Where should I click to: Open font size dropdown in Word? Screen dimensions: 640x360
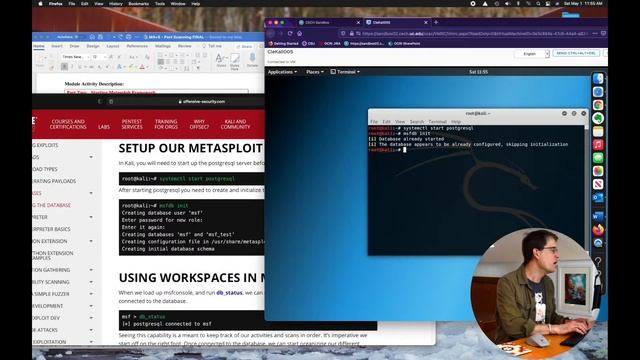coord(97,57)
